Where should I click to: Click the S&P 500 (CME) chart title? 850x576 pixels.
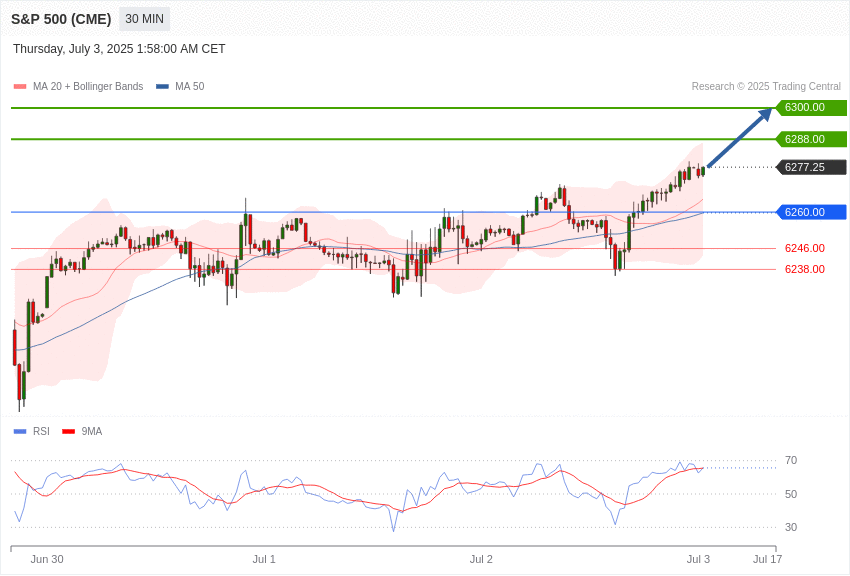point(61,19)
